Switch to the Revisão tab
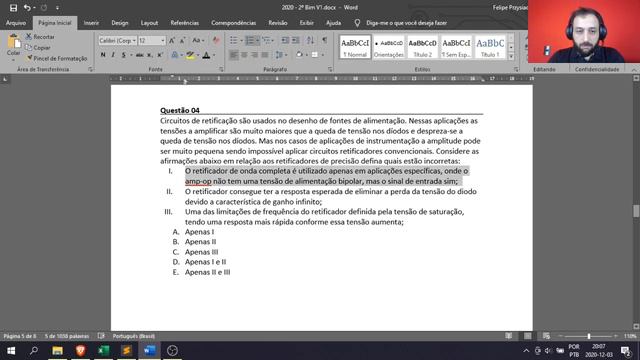 [278, 23]
